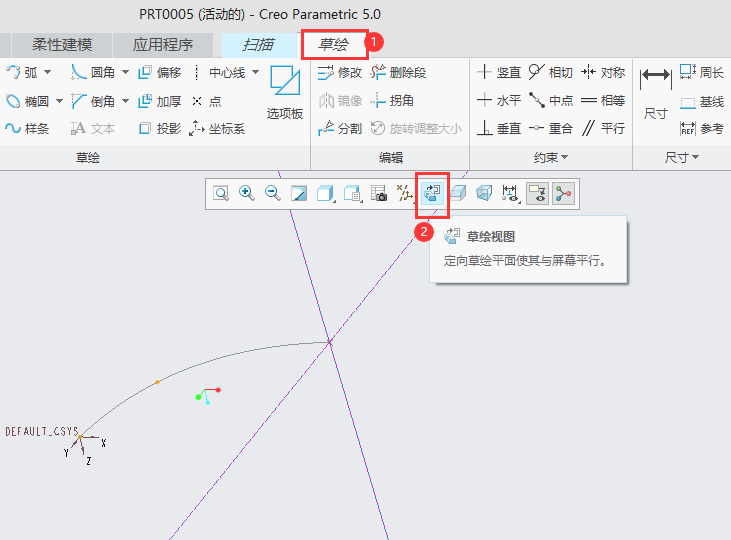The image size is (731, 540).
Task: Switch to the Sketch (草绘) tab
Action: (x=334, y=45)
